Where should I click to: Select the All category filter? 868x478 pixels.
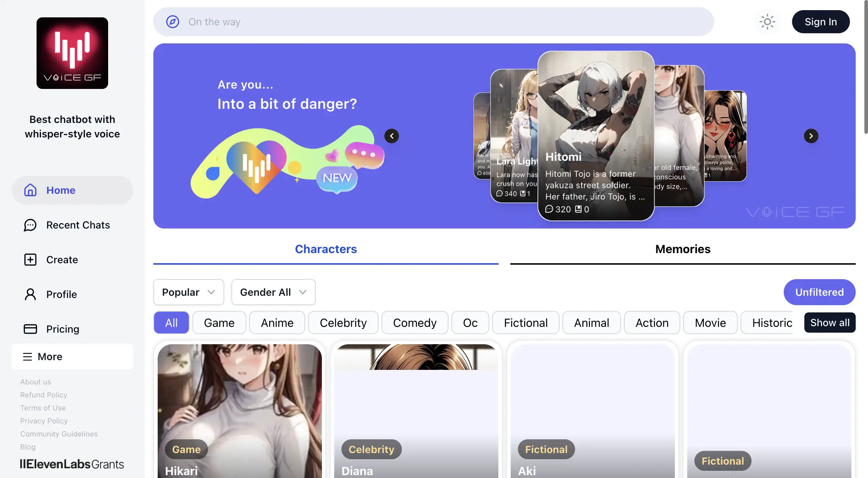pos(171,322)
